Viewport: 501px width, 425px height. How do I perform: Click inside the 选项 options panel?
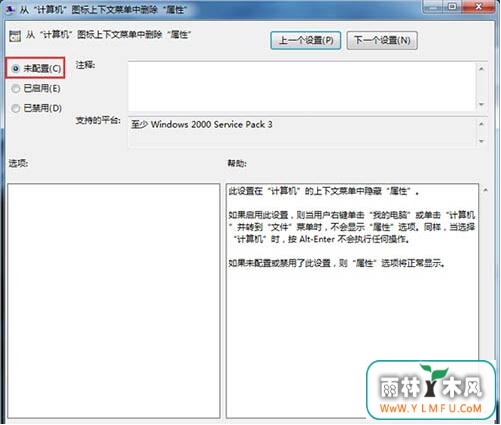point(114,301)
